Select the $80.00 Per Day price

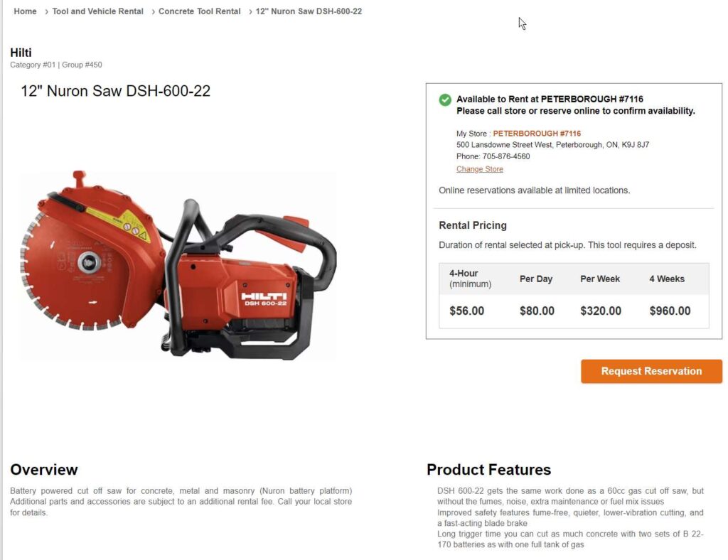(x=537, y=311)
